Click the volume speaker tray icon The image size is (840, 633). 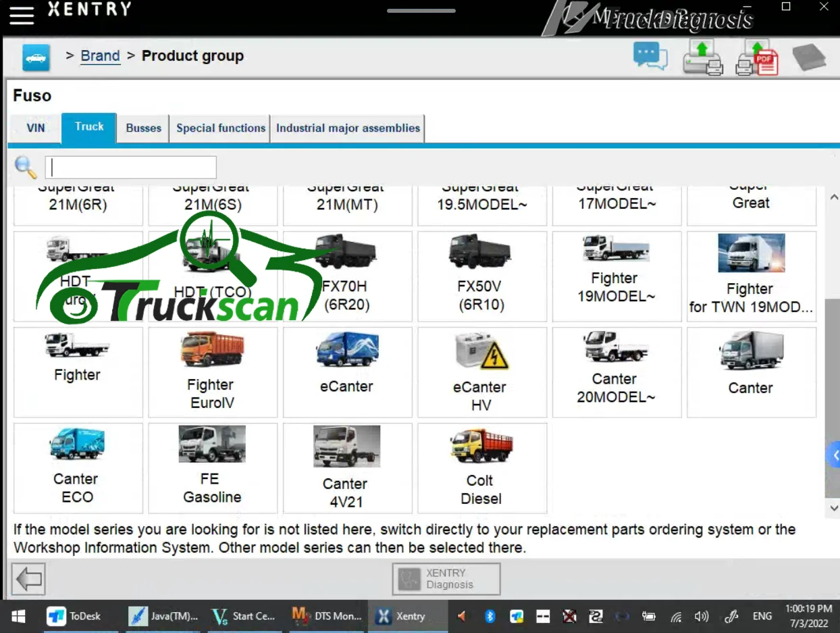(x=702, y=616)
